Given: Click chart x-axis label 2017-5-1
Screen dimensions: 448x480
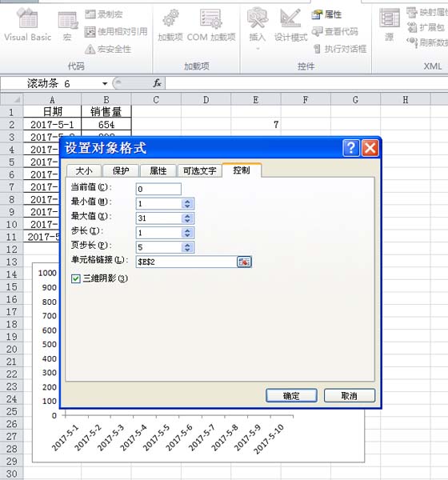Looking at the screenshot, I should pos(65,438).
